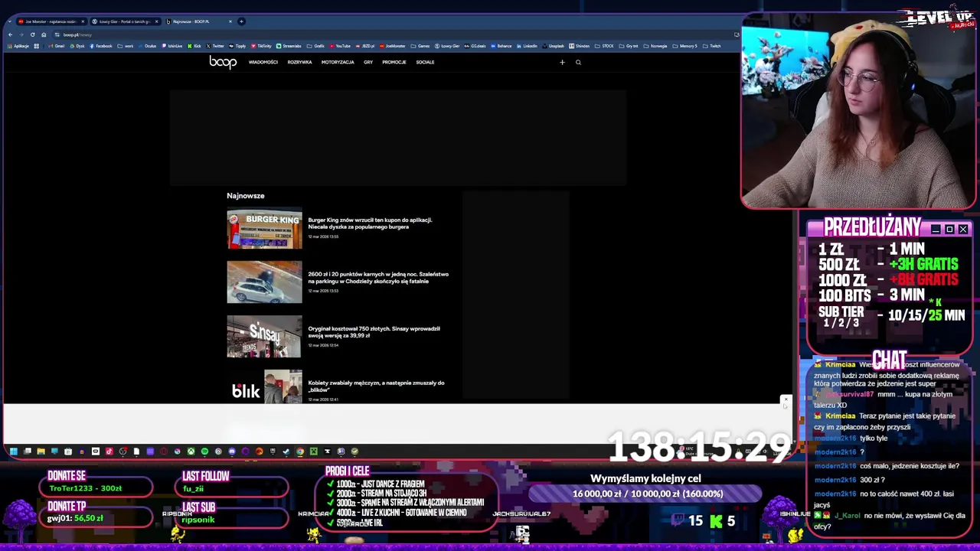The image size is (980, 551).
Task: Open TikFinity bookmark
Action: point(261,46)
